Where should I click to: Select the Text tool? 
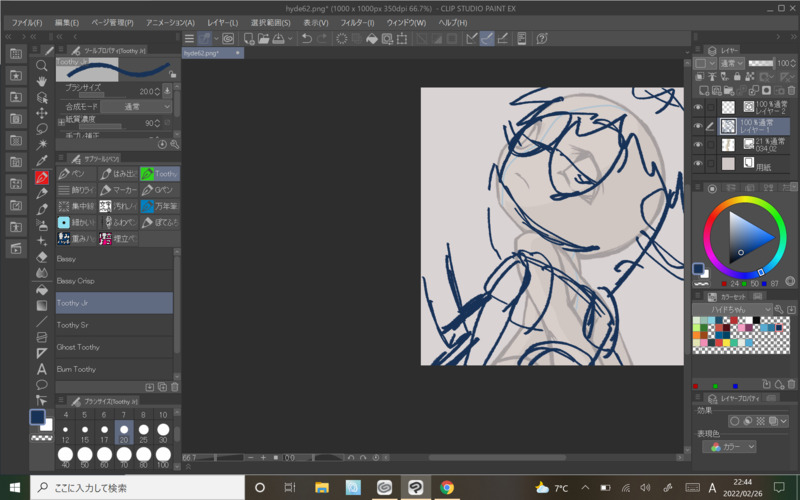[42, 368]
